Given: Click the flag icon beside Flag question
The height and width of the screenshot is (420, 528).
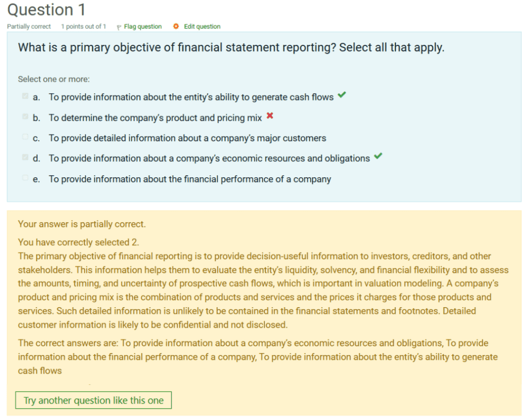Looking at the screenshot, I should (119, 26).
